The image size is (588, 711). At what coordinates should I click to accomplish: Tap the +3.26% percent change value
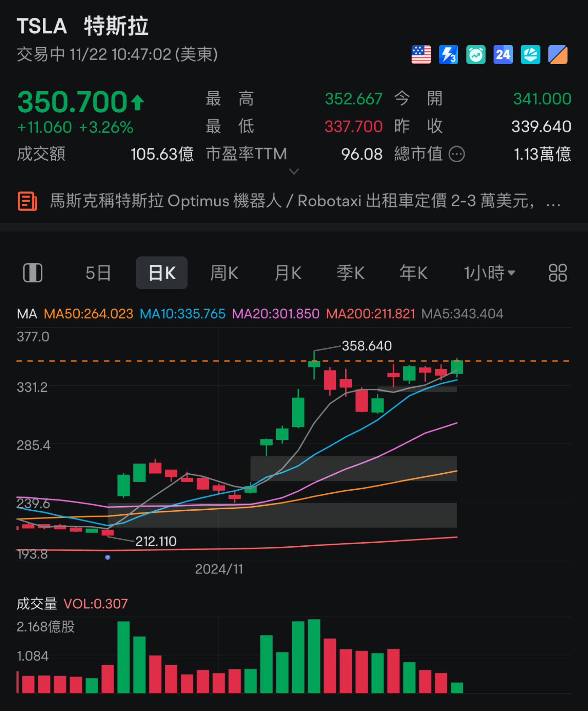click(x=106, y=128)
